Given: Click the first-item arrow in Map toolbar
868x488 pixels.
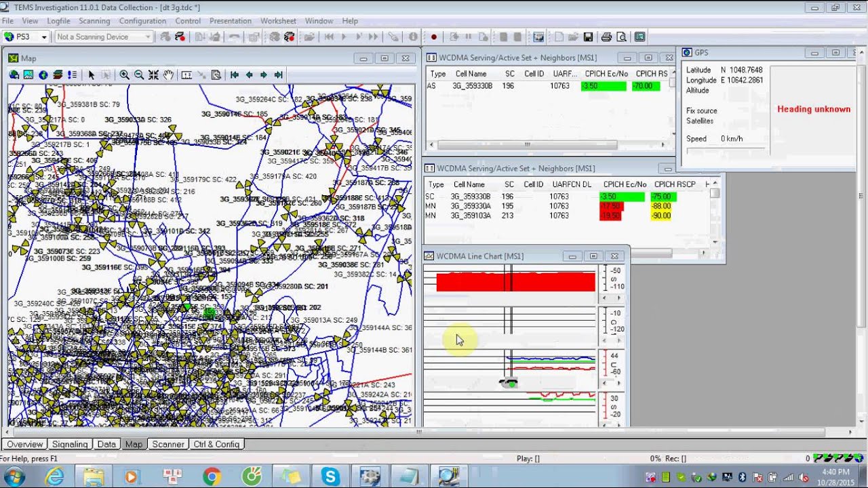Looking at the screenshot, I should (x=235, y=75).
